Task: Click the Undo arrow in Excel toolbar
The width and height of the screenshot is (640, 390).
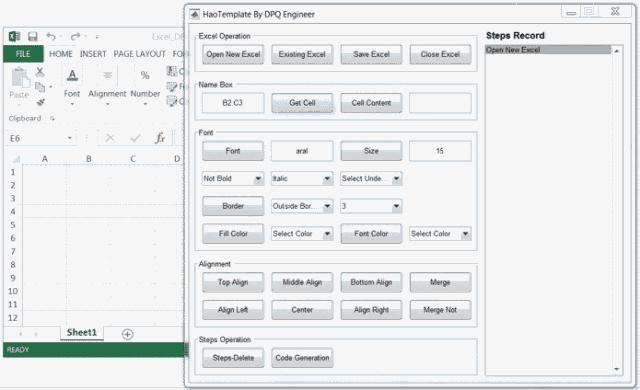Action: click(x=51, y=37)
